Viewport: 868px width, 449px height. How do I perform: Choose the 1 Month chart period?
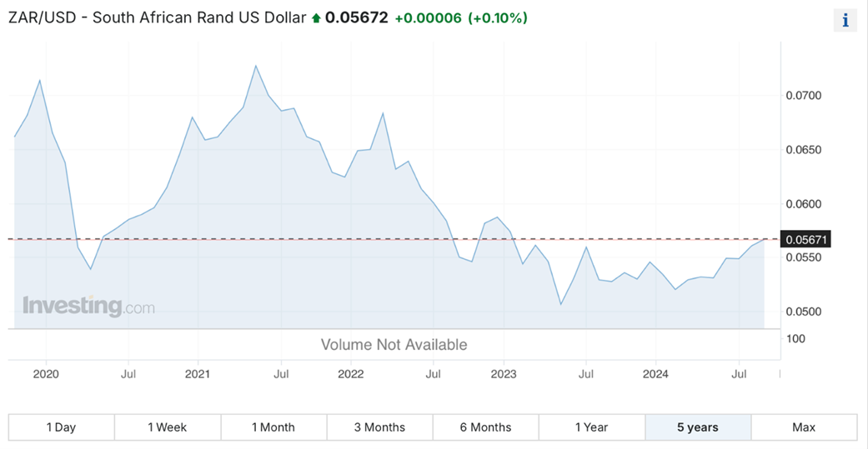[x=273, y=427]
